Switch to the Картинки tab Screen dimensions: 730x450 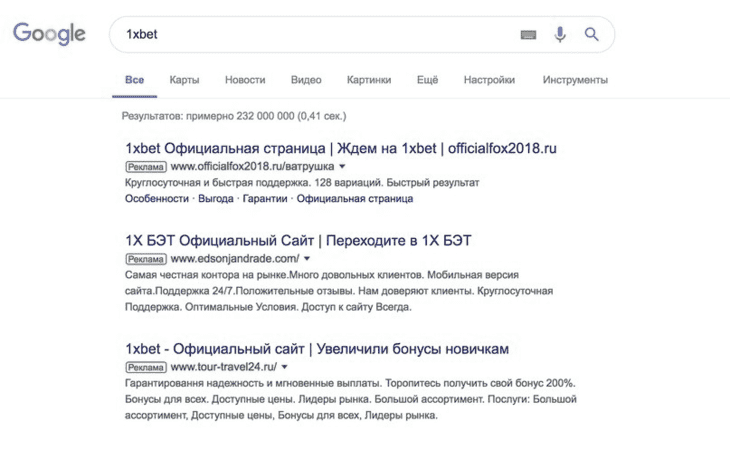click(x=369, y=80)
